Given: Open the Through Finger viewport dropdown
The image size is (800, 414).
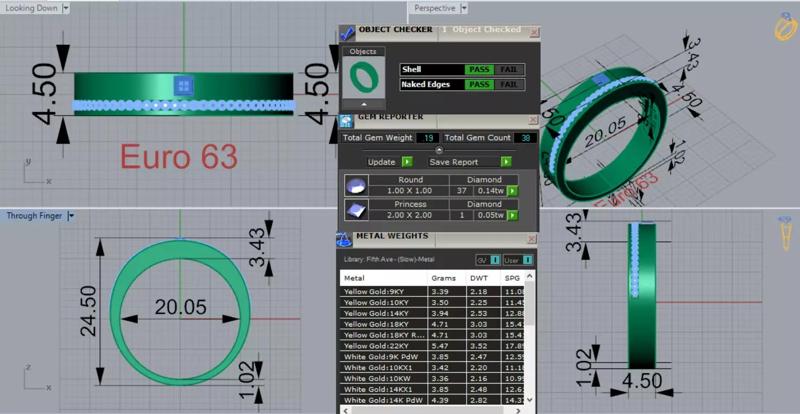Looking at the screenshot, I should pos(71,216).
